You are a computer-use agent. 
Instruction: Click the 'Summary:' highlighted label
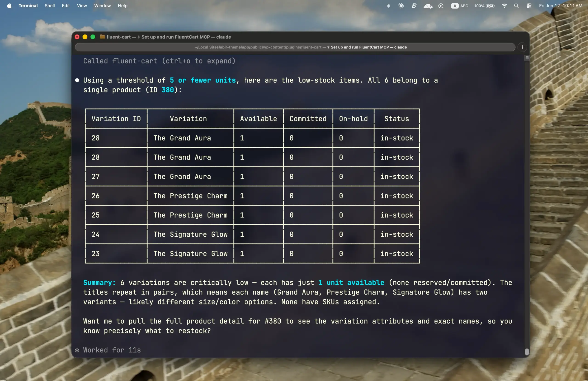[x=99, y=283]
